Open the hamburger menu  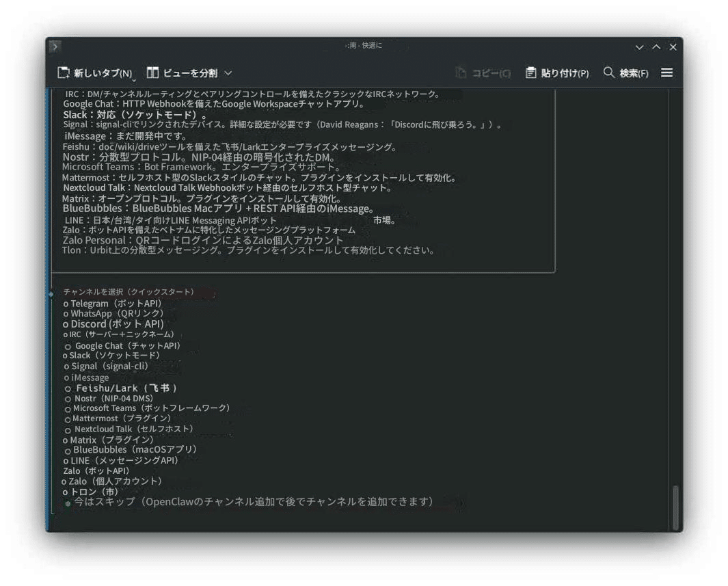(666, 72)
